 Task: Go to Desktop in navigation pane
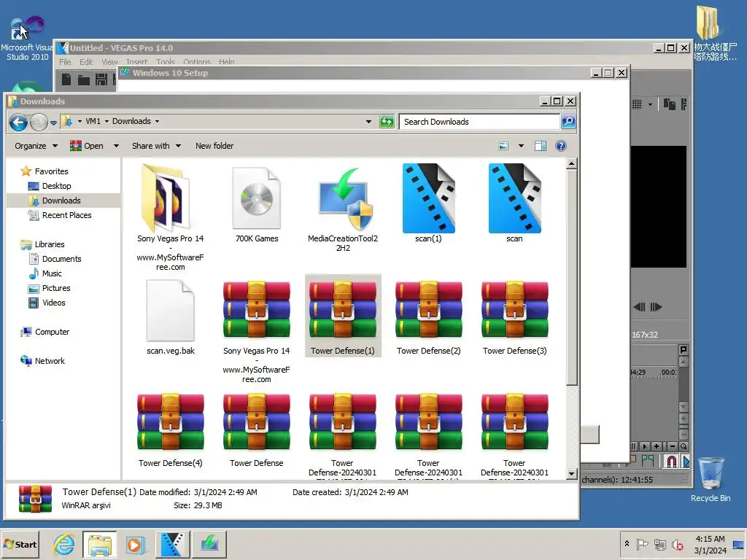pyautogui.click(x=56, y=186)
